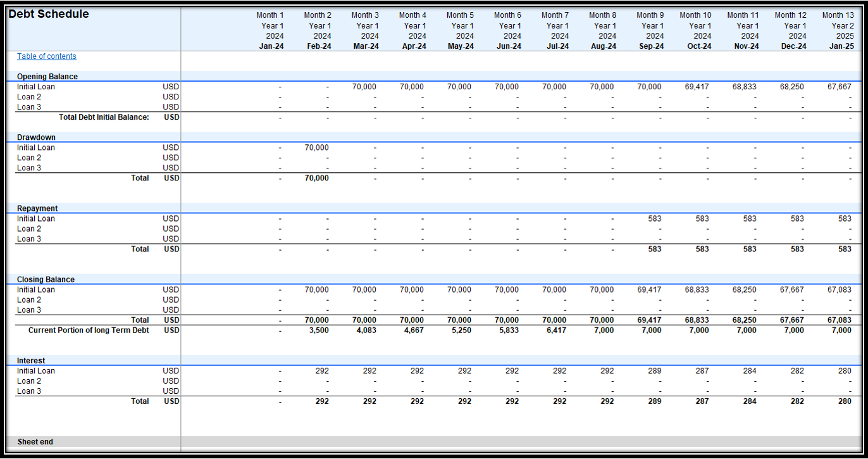The image size is (868, 459).
Task: Select opening balance 69,417 under Oct-24
Action: click(697, 87)
